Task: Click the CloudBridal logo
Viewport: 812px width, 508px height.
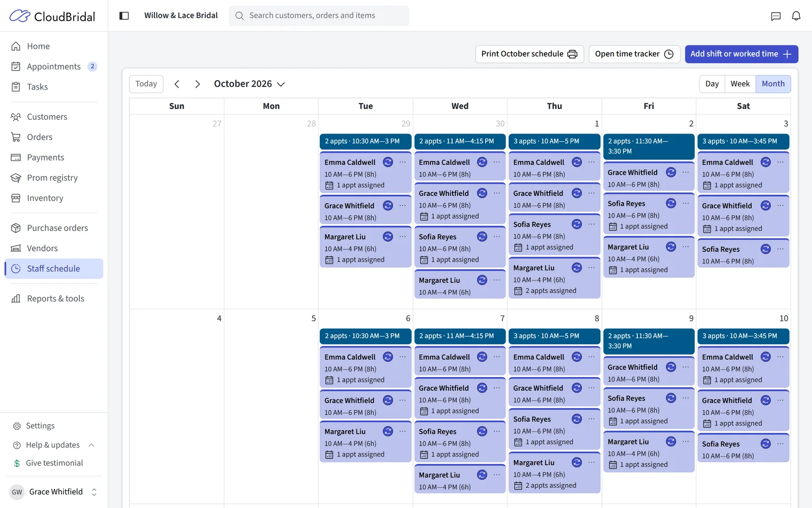Action: (52, 16)
